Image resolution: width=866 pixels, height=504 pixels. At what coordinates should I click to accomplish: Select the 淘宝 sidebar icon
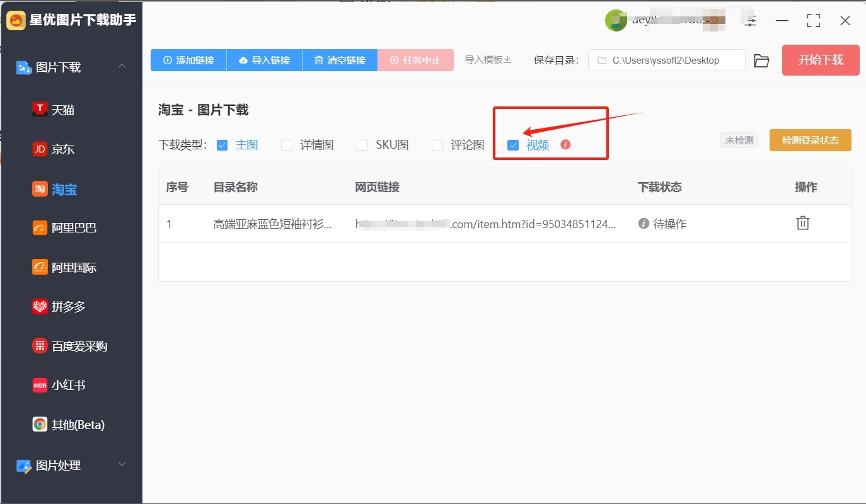point(40,189)
